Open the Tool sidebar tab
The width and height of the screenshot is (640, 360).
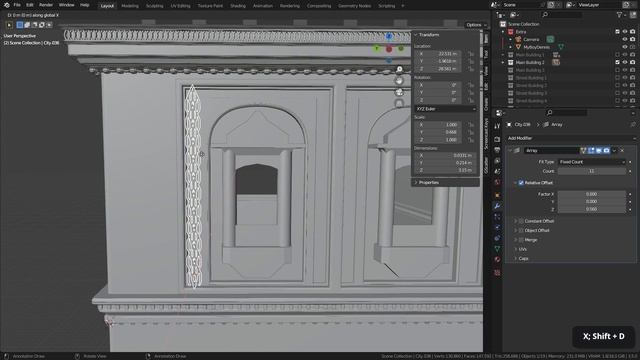(x=486, y=54)
